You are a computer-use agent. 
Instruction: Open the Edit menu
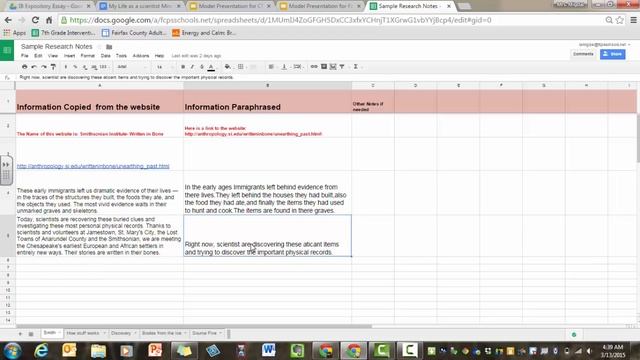[38, 56]
